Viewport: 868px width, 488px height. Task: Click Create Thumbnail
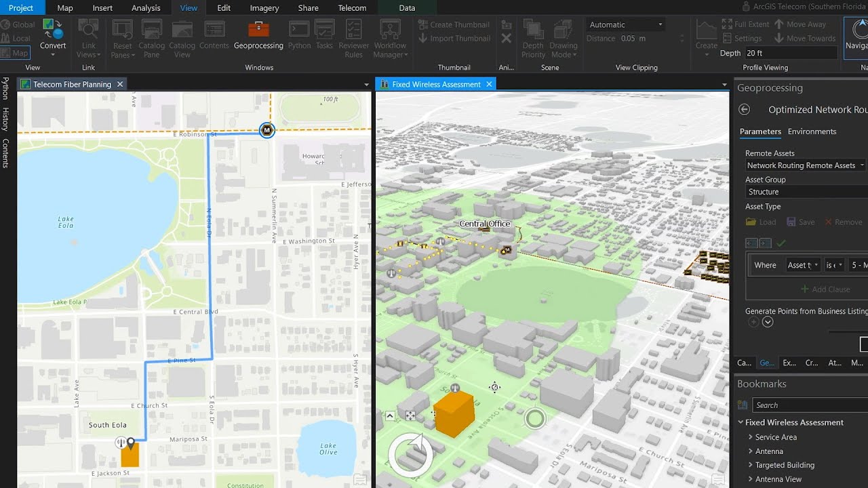[454, 24]
